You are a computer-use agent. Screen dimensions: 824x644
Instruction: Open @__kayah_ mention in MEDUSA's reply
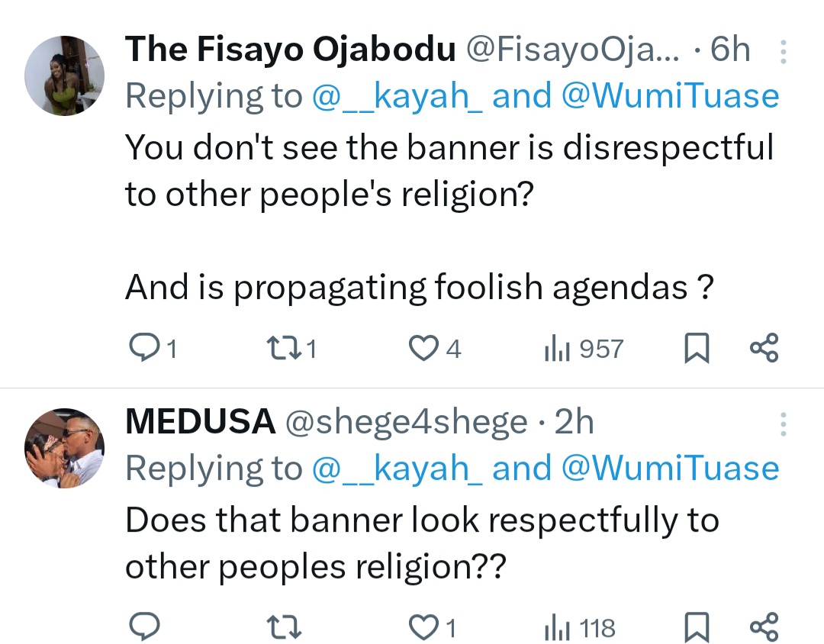click(396, 469)
